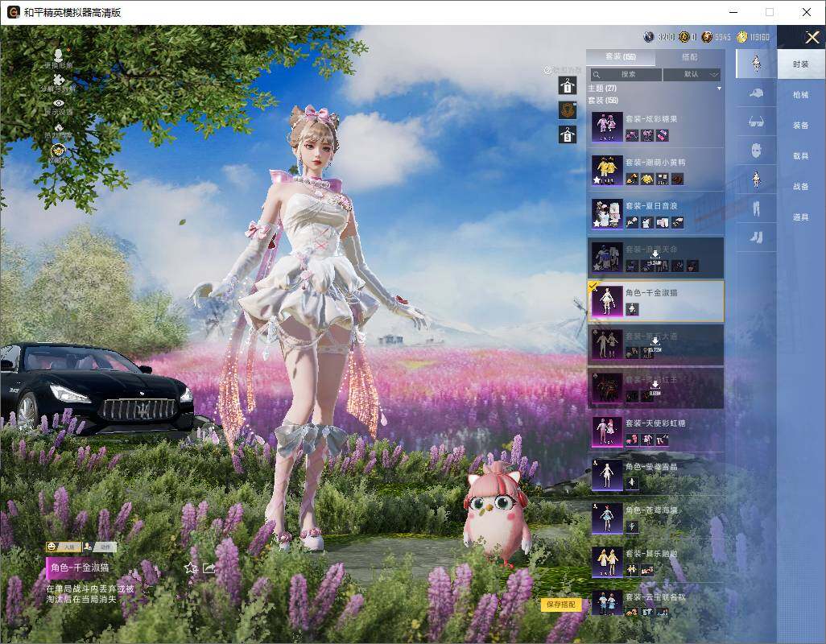Select the 套装-潮萌小黄鸭 outfit thumbnail
The image size is (826, 644).
[x=607, y=170]
